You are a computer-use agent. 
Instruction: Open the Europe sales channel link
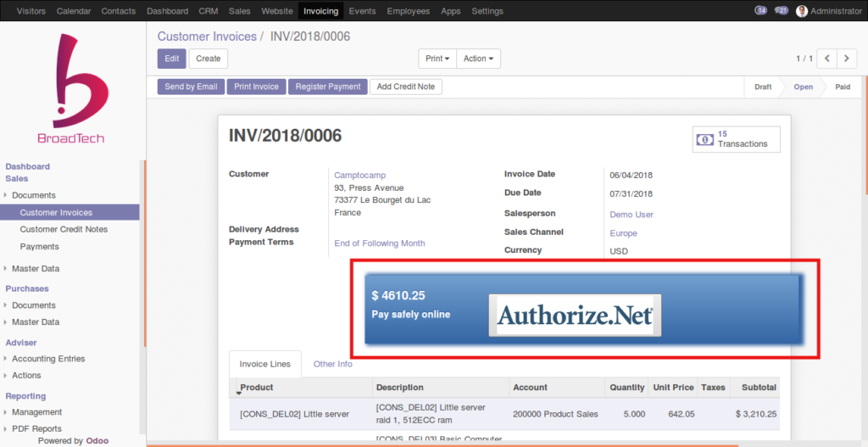(623, 233)
